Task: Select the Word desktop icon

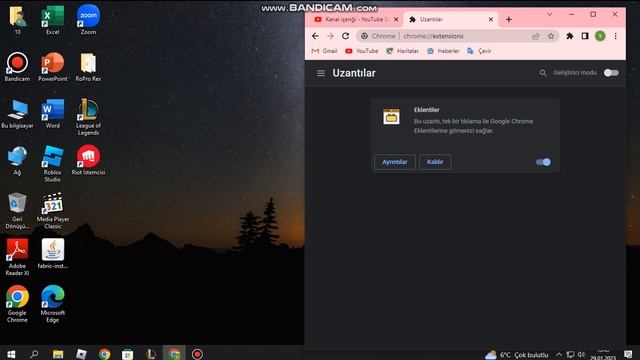Action: pyautogui.click(x=53, y=113)
